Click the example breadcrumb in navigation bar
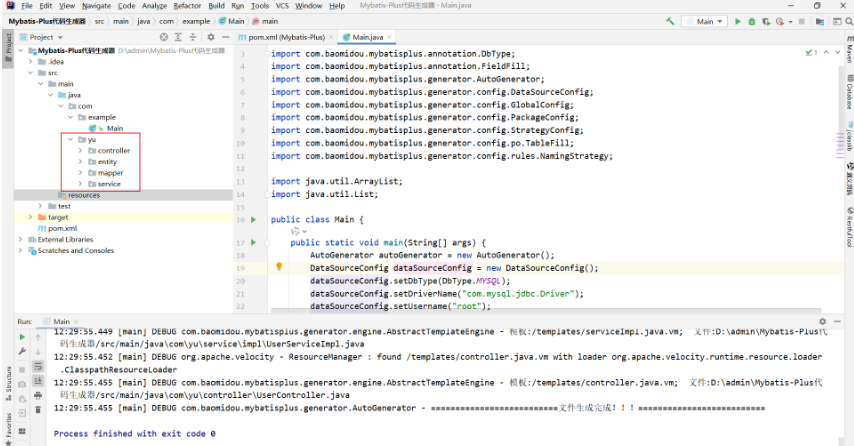 pyautogui.click(x=196, y=21)
